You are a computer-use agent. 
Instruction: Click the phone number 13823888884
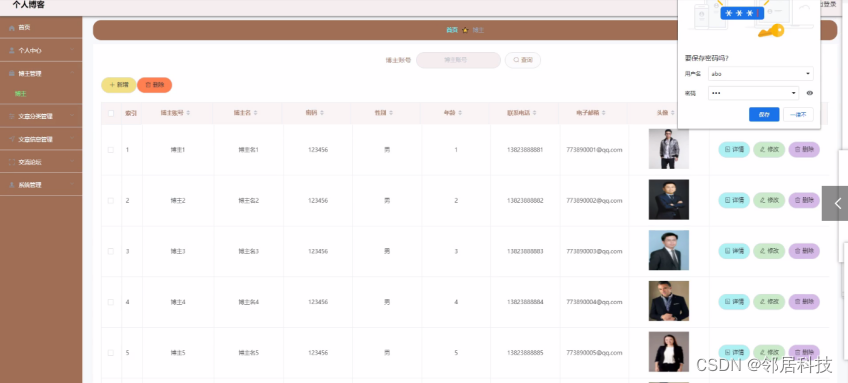pos(525,302)
